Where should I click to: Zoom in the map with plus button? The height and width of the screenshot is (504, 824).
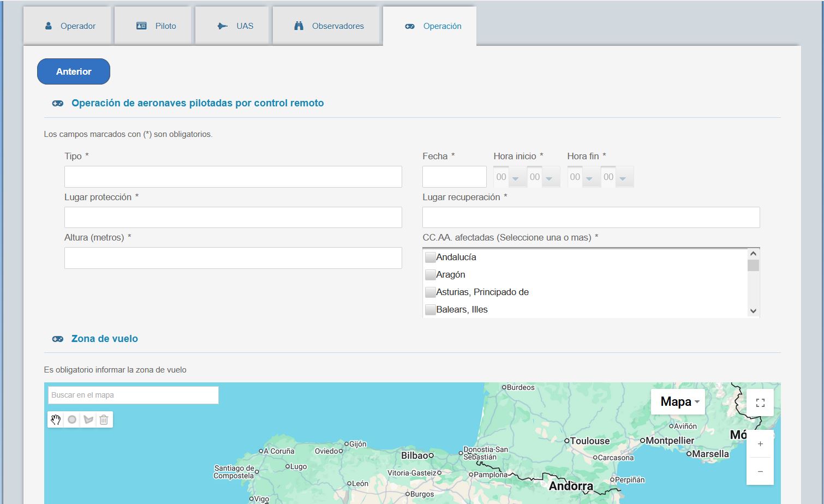760,444
